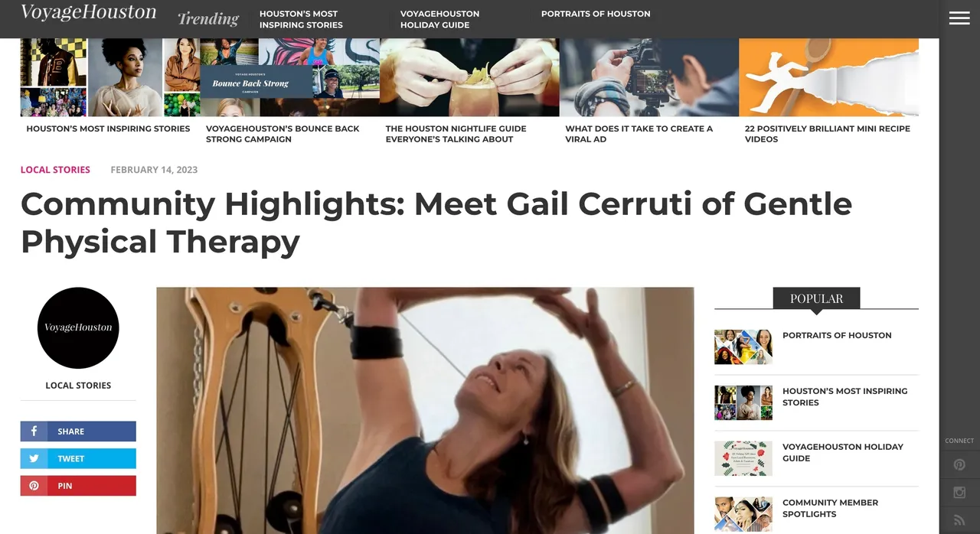Open Houston's Most Inspiring Stories in nav
980x534 pixels.
[301, 19]
